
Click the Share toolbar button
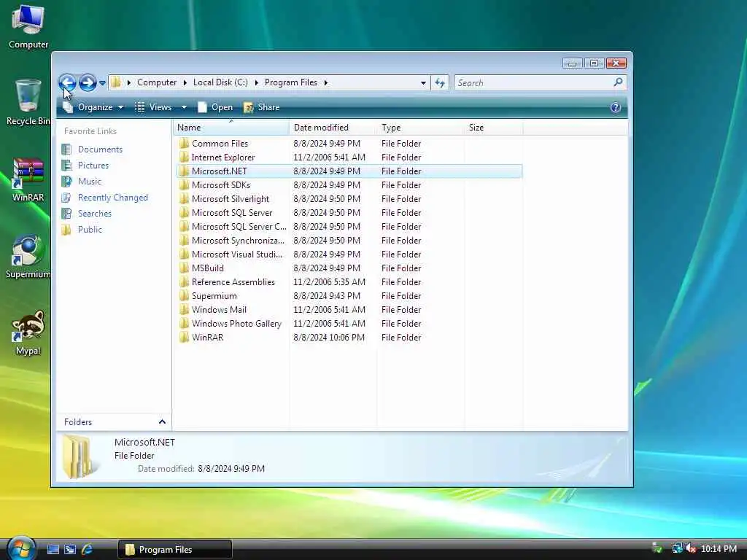[x=262, y=107]
